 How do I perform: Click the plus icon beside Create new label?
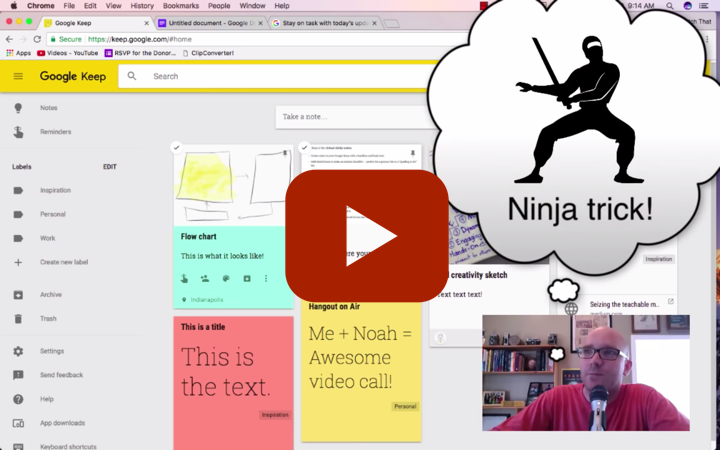18,262
